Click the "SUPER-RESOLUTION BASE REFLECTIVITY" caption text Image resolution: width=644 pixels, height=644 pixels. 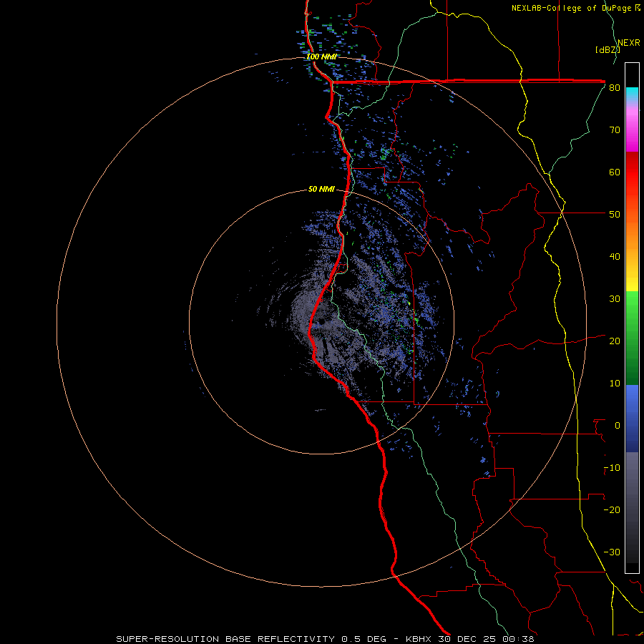coord(225,639)
